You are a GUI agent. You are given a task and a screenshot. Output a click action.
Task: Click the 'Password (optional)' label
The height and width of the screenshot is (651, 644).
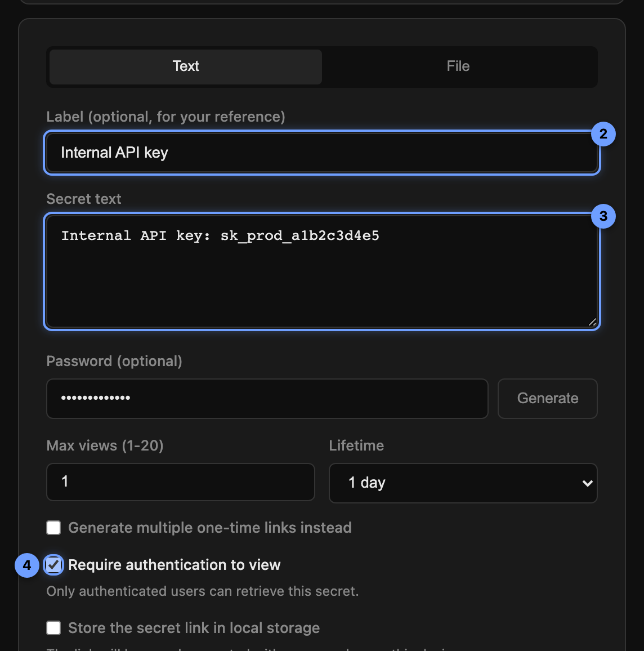point(114,361)
